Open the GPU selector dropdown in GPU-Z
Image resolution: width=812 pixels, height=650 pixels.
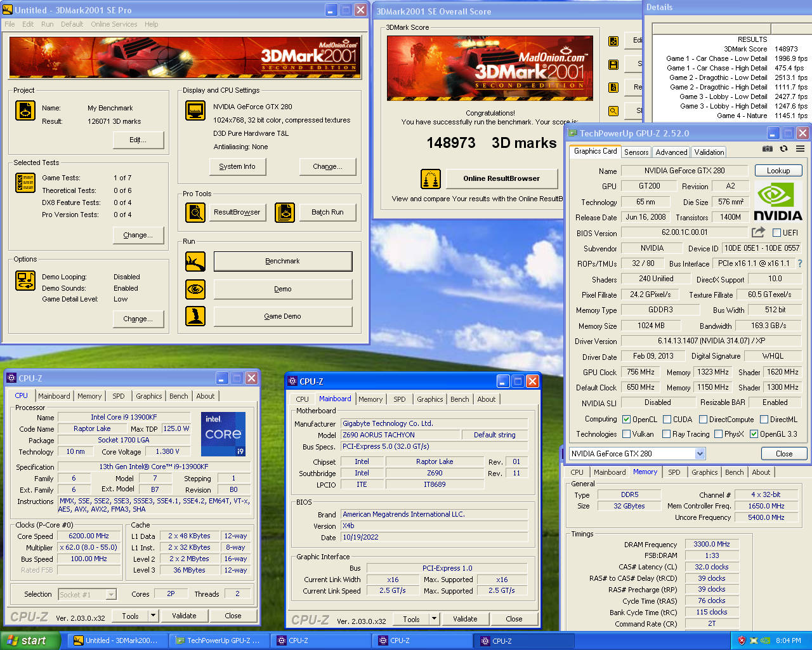coord(700,454)
